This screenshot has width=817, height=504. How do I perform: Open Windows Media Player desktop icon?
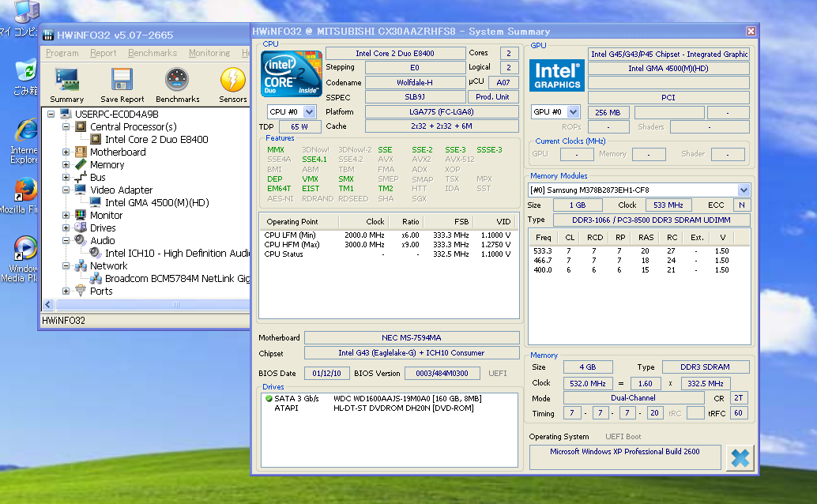pos(25,249)
